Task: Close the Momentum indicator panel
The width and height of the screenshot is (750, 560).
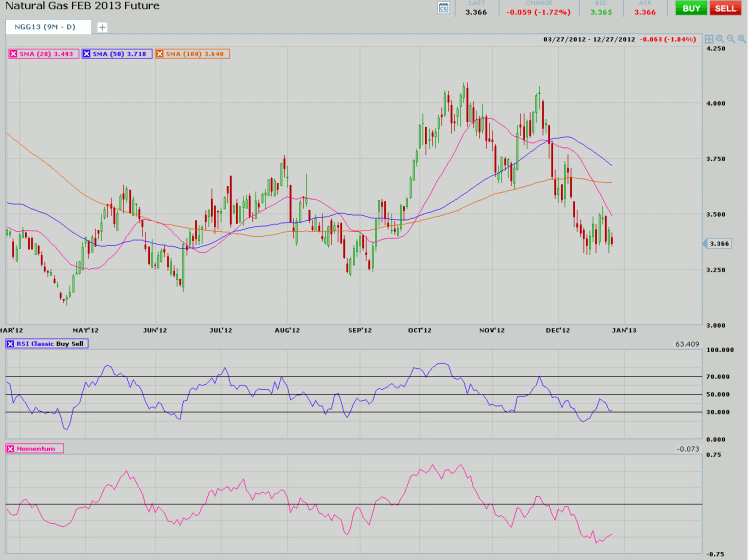Action: pos(12,449)
